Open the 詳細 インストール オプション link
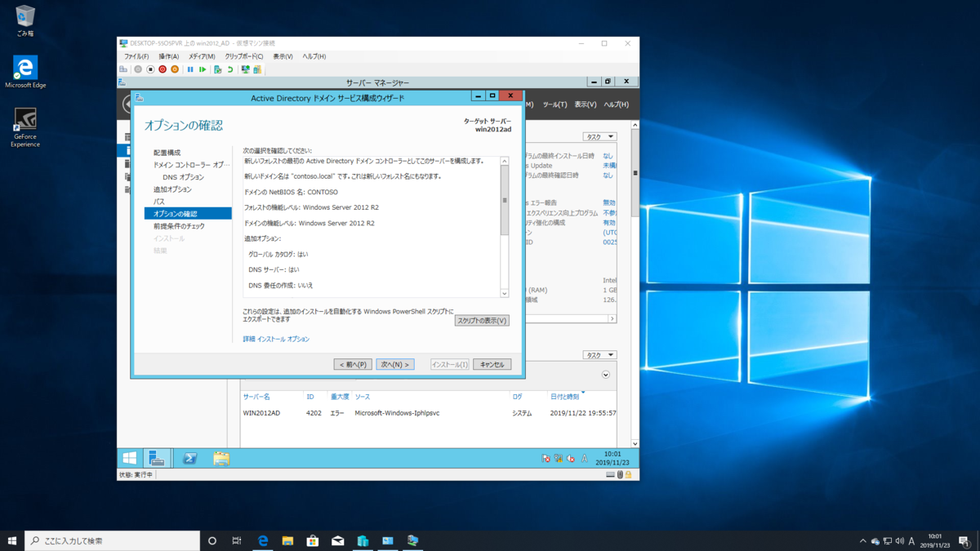Viewport: 980px width, 551px height. [276, 339]
